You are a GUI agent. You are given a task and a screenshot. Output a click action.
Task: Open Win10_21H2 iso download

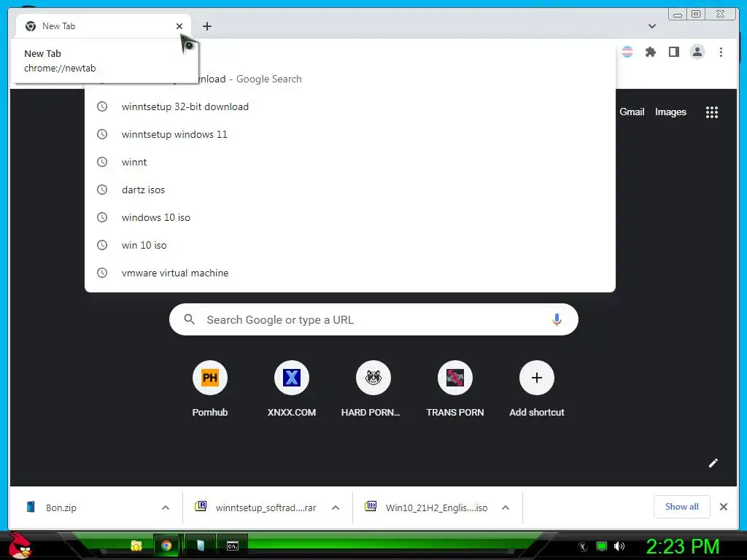click(426, 507)
